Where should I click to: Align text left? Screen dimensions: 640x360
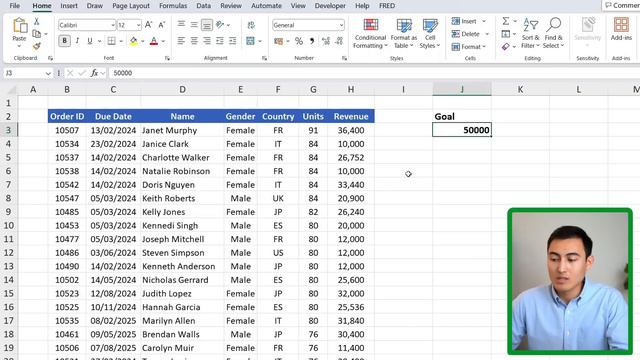[181, 41]
